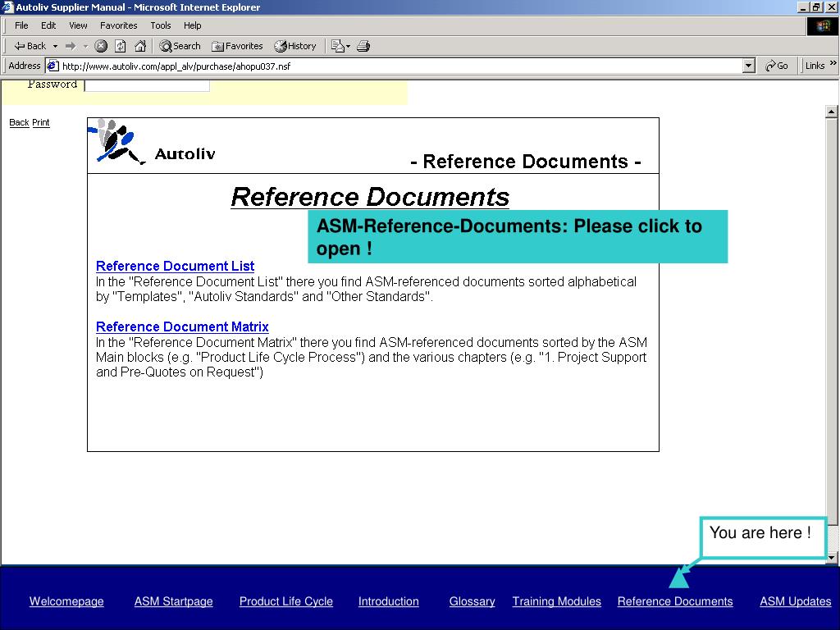Close the Internet Explorer window
The image size is (840, 630).
831,7
